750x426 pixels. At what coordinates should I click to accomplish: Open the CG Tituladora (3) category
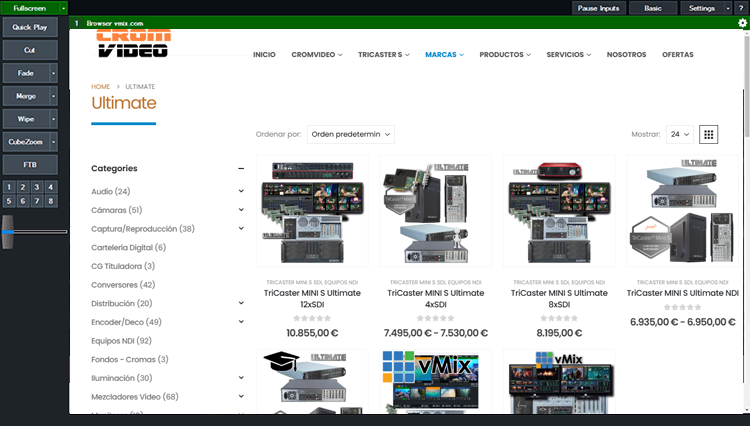(x=123, y=266)
